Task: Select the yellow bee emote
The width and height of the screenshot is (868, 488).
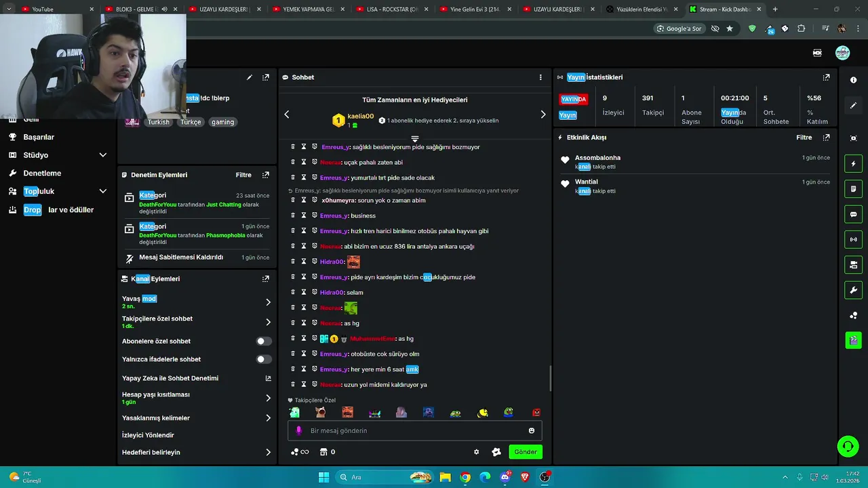Action: pos(483,412)
